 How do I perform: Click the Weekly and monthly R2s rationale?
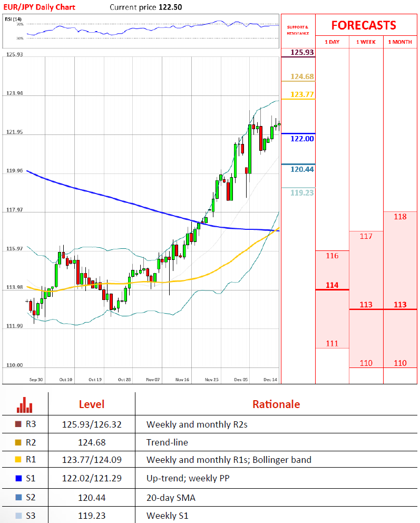[197, 424]
